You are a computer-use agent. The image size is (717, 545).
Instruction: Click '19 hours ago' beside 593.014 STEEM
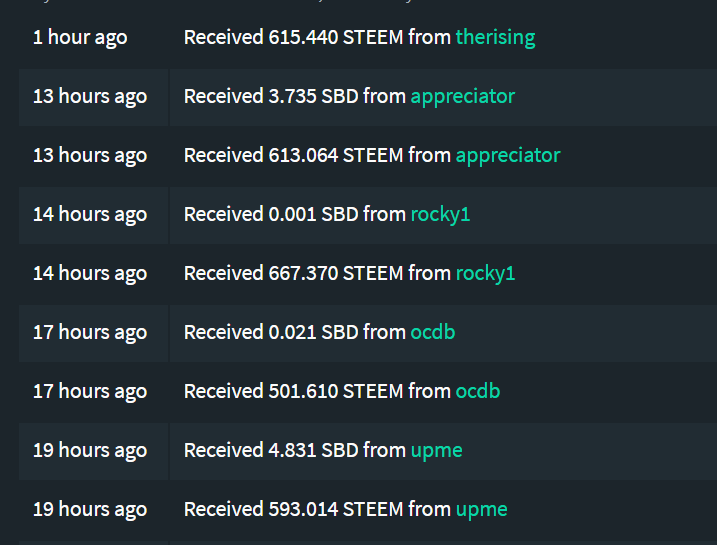pyautogui.click(x=90, y=509)
